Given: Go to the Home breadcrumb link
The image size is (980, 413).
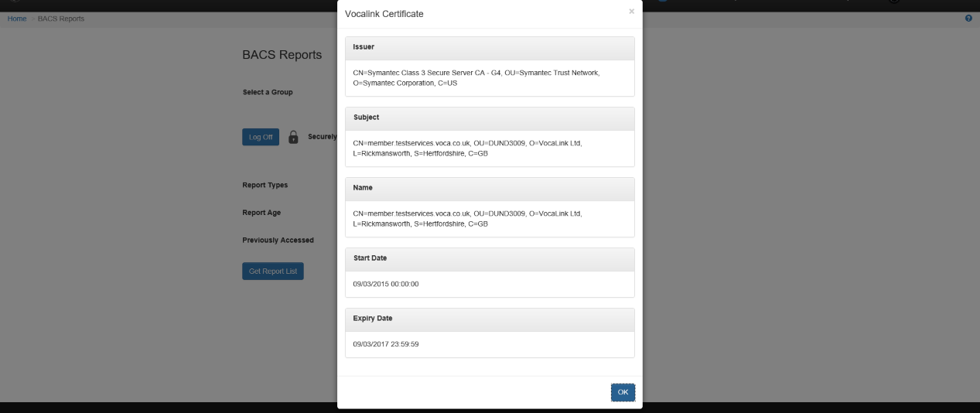Looking at the screenshot, I should [x=17, y=19].
